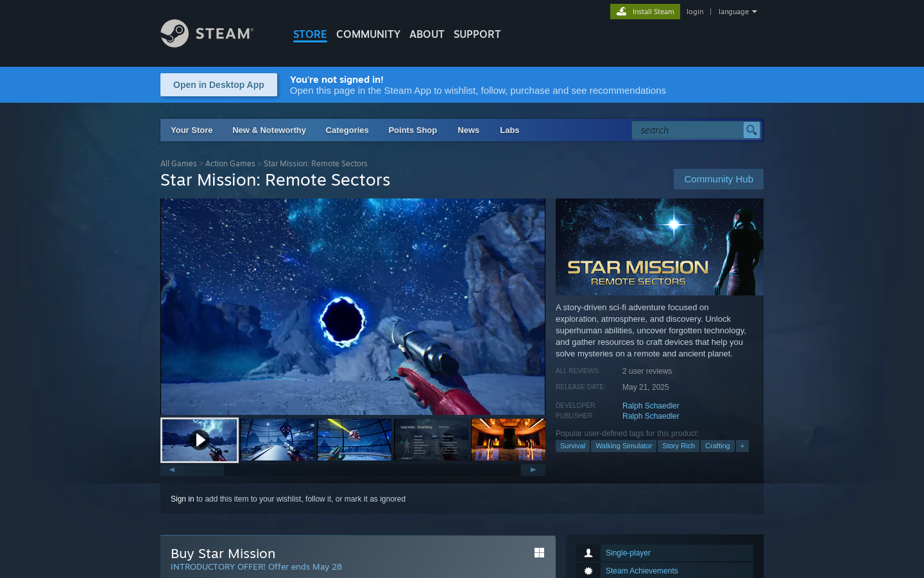The height and width of the screenshot is (578, 924).
Task: Select corridor screenshot thumbnail
Action: coord(278,440)
